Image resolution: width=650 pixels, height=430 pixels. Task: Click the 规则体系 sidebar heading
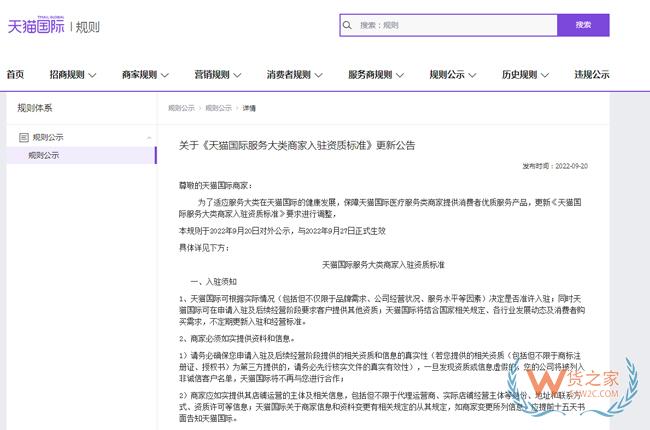pyautogui.click(x=34, y=108)
